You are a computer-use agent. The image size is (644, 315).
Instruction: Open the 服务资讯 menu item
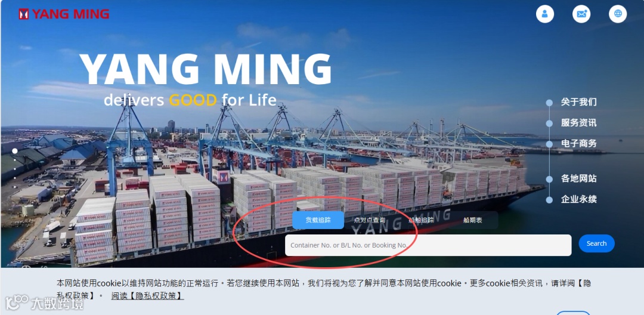click(x=578, y=123)
